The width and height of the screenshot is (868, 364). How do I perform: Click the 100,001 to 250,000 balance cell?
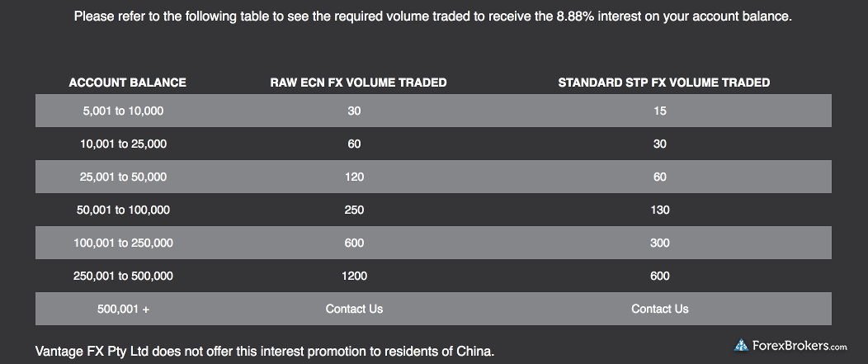point(124,243)
